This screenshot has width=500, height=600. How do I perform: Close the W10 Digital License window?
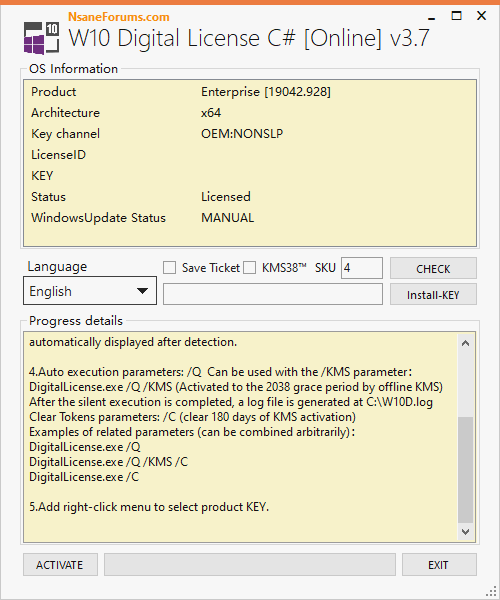pos(482,16)
